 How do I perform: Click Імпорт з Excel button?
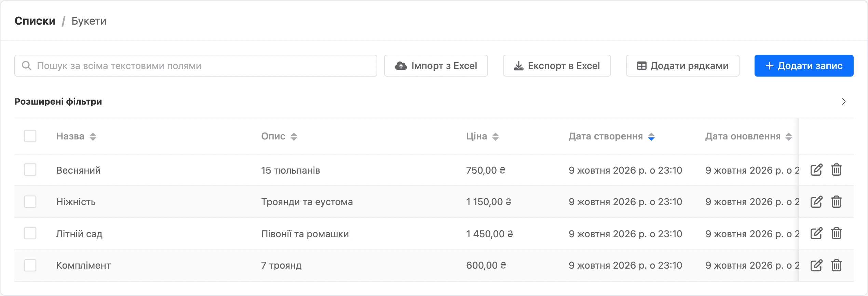point(436,66)
